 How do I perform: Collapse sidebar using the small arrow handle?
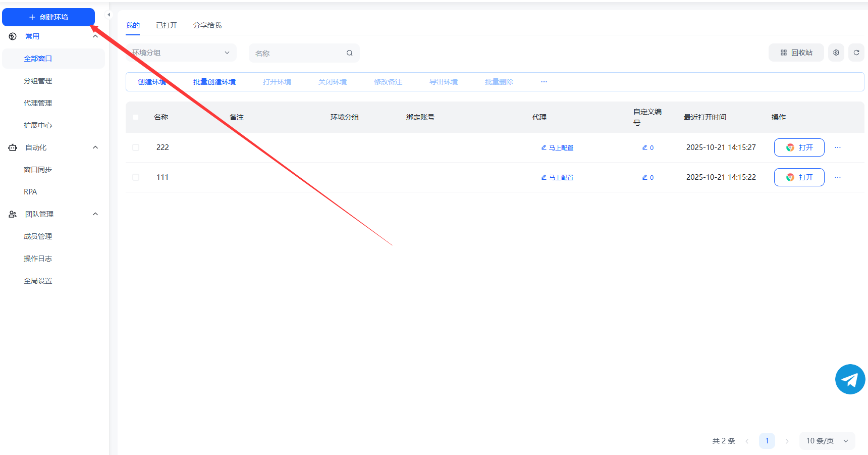tap(108, 15)
